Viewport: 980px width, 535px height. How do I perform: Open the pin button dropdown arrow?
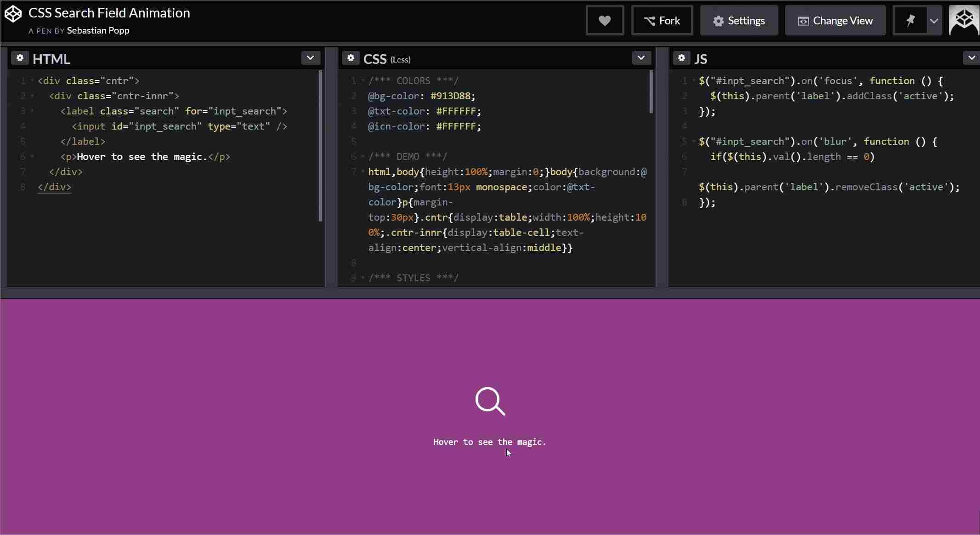click(935, 20)
